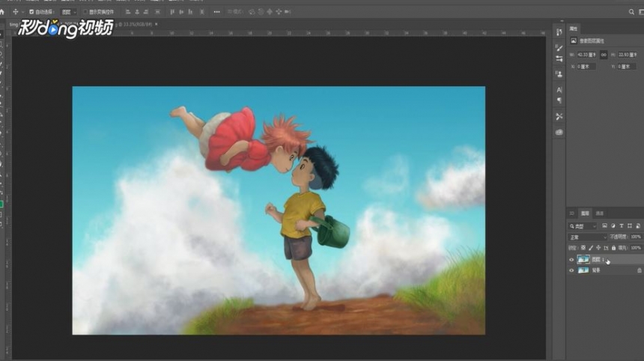Viewport: 644px width, 361px height.
Task: Click the W width field showing 42.33 厘米
Action: tap(586, 55)
